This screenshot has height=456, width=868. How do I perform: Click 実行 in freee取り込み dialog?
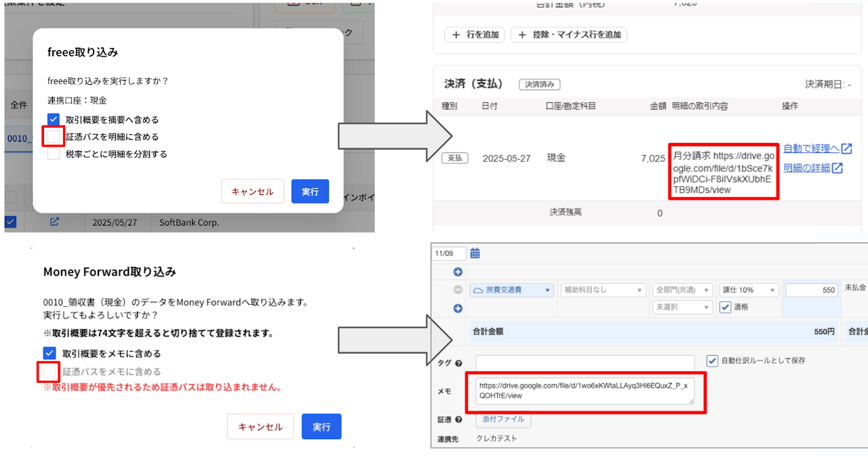tap(310, 191)
